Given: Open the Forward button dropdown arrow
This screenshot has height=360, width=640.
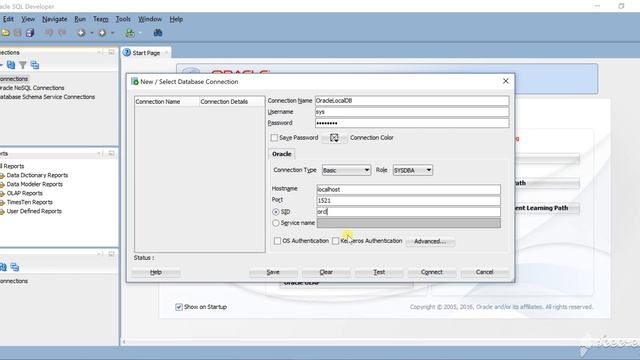Looking at the screenshot, I should (113, 33).
